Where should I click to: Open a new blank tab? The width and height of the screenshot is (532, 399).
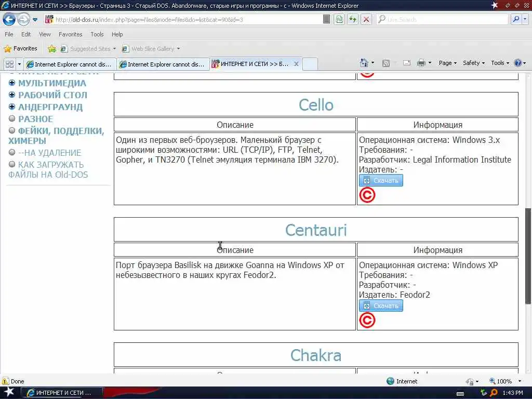310,64
